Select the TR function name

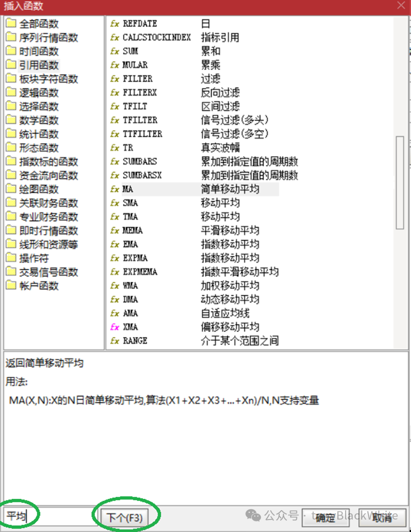[x=128, y=147]
